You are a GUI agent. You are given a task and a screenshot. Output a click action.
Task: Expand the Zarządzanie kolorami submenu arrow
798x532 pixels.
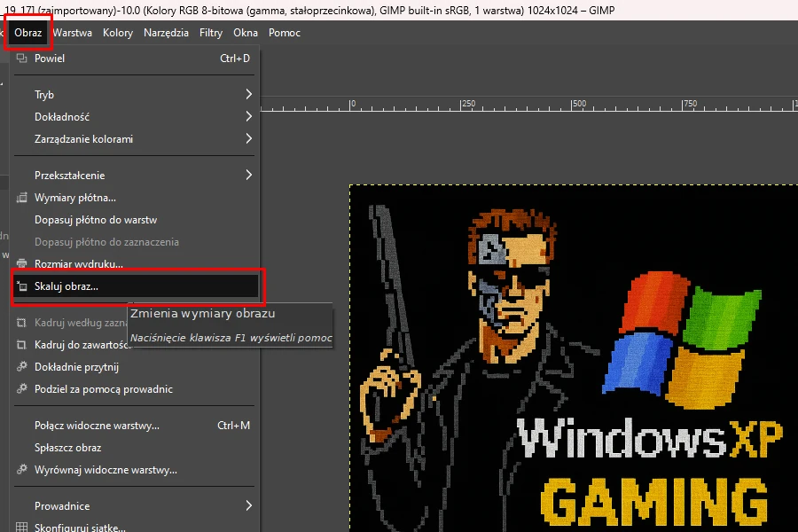[x=248, y=138]
